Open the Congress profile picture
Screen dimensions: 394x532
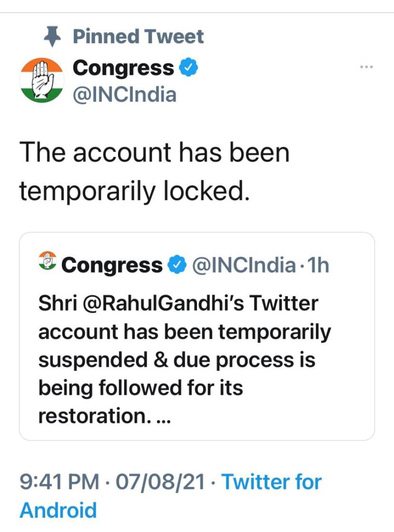point(42,79)
